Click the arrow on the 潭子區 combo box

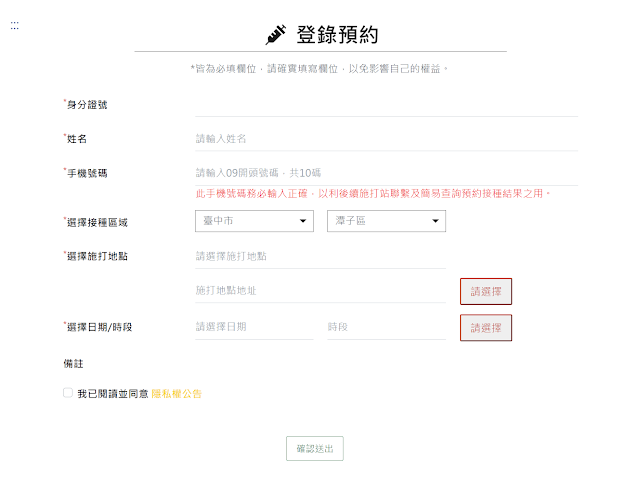coord(435,221)
